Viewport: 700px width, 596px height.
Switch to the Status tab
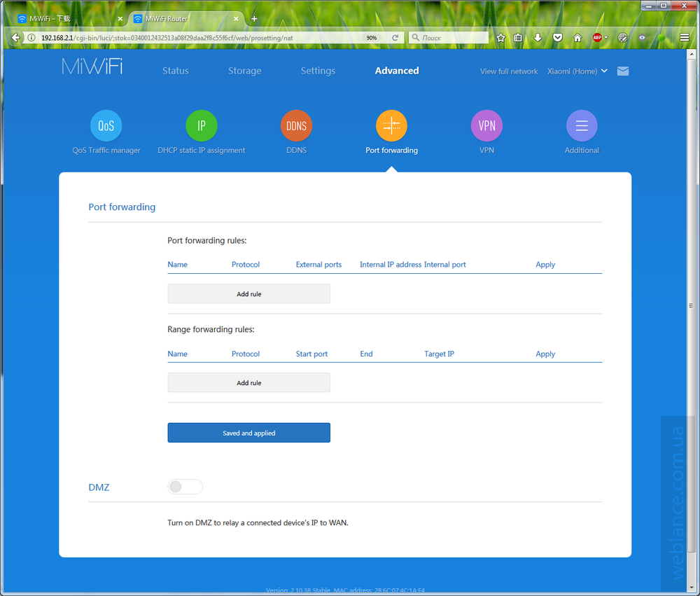point(176,71)
